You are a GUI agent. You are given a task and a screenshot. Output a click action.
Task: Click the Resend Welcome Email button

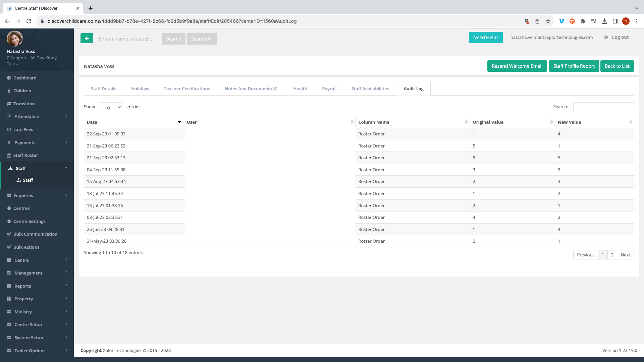[x=517, y=66]
